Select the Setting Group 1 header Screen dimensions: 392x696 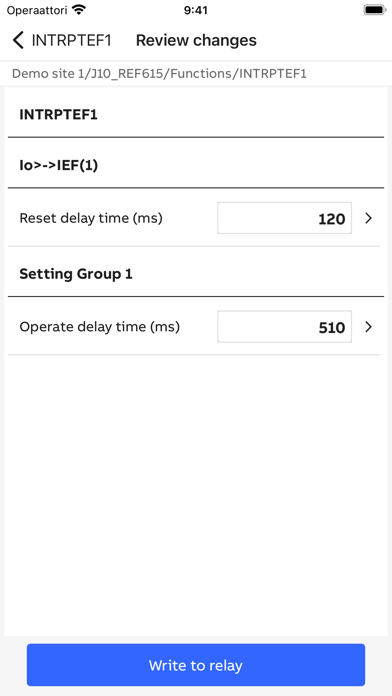click(76, 274)
